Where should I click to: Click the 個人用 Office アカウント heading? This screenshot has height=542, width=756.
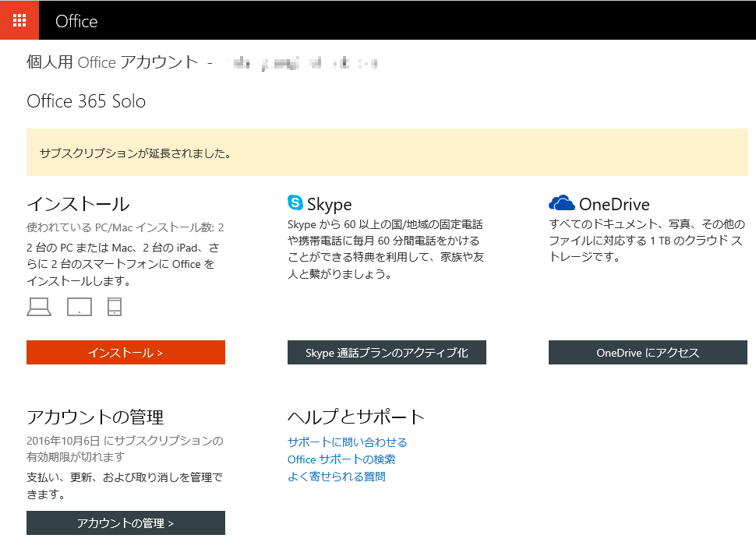pos(112,62)
